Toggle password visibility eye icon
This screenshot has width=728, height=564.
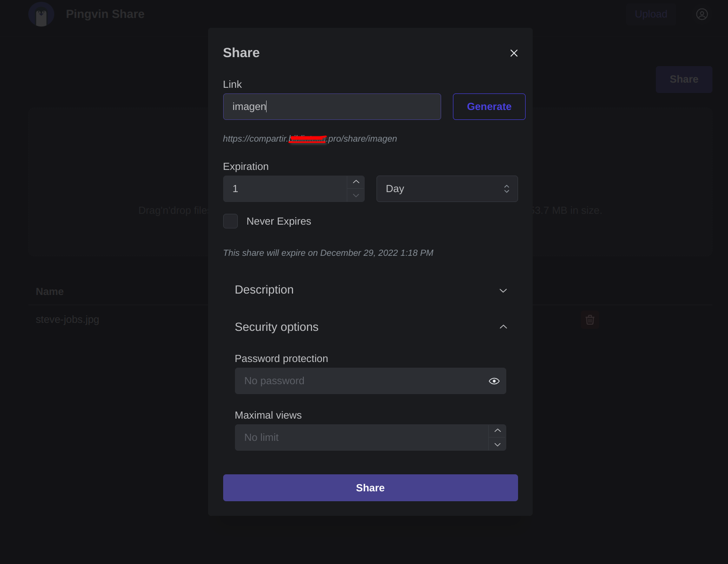point(494,381)
